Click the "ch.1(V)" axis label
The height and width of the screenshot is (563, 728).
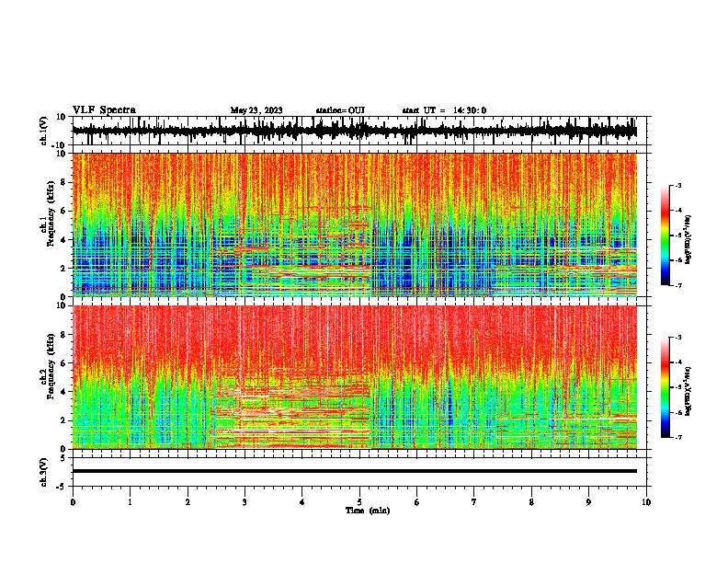pos(44,131)
